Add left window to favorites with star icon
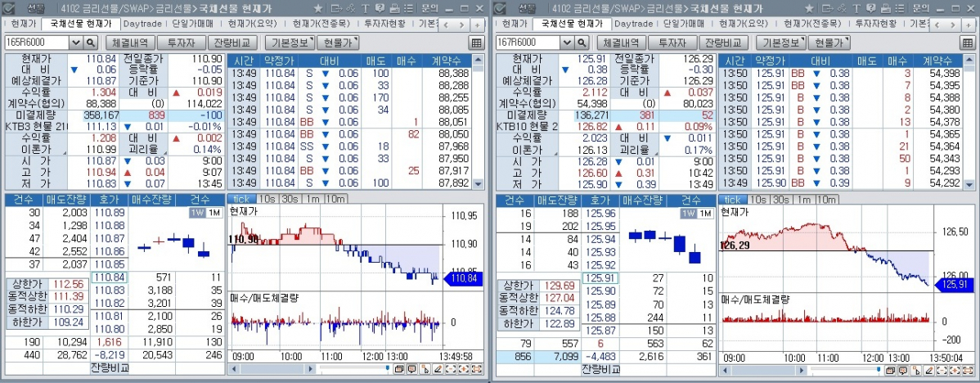Screen dimensions: 980x383 tap(318, 9)
